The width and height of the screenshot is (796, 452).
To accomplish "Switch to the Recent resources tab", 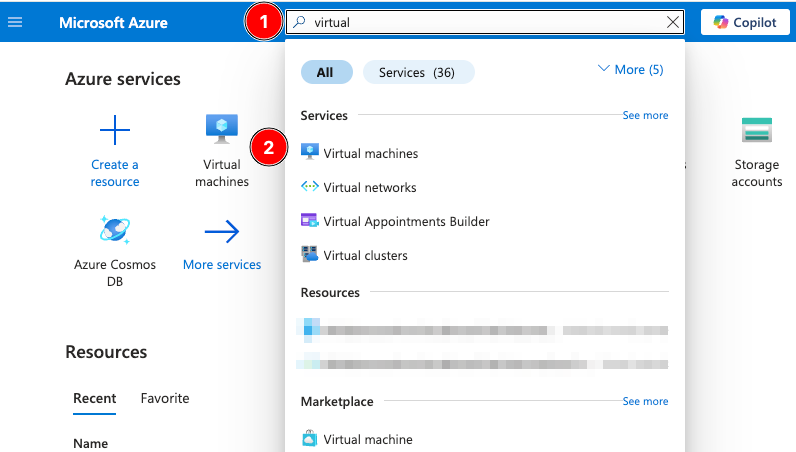I will [x=94, y=398].
